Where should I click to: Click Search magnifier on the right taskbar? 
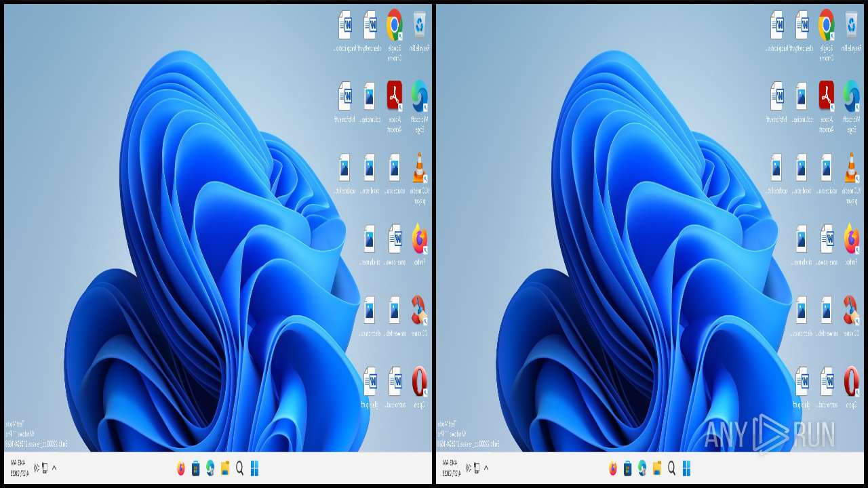click(x=671, y=468)
